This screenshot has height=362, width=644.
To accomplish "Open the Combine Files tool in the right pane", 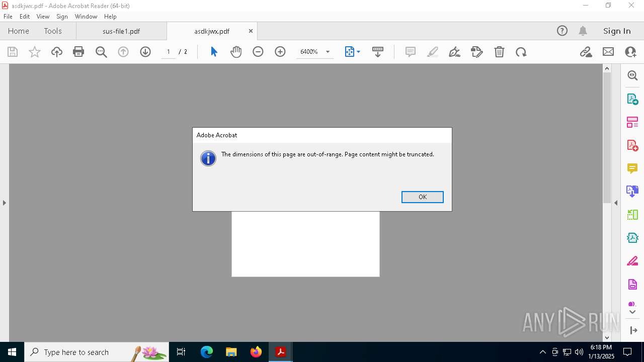I will click(632, 191).
